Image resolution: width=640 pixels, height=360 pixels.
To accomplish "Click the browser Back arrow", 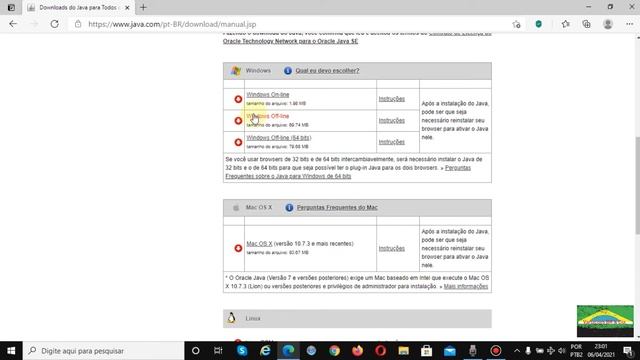I will pos(13,24).
